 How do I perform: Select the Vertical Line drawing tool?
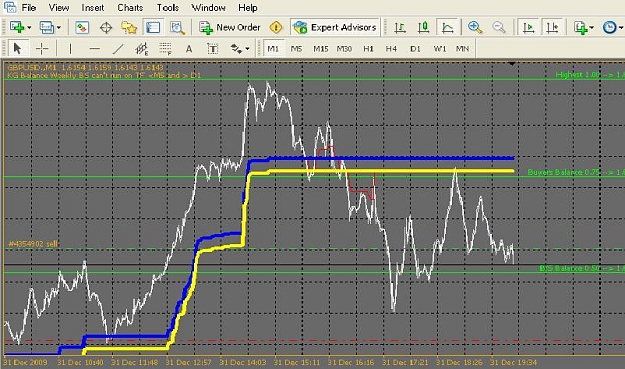70,49
